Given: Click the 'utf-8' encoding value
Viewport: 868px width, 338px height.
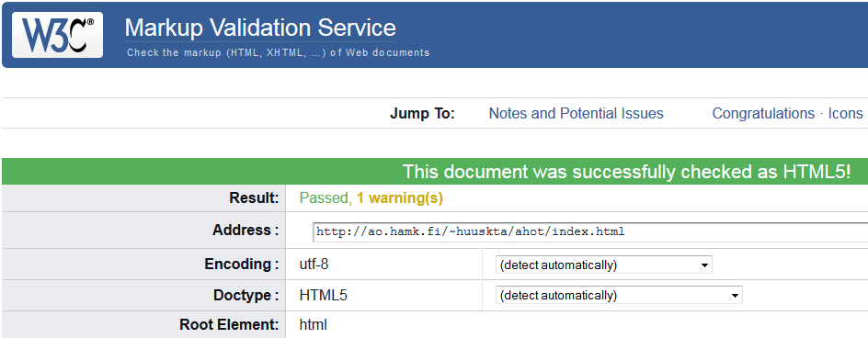Looking at the screenshot, I should click(x=314, y=265).
